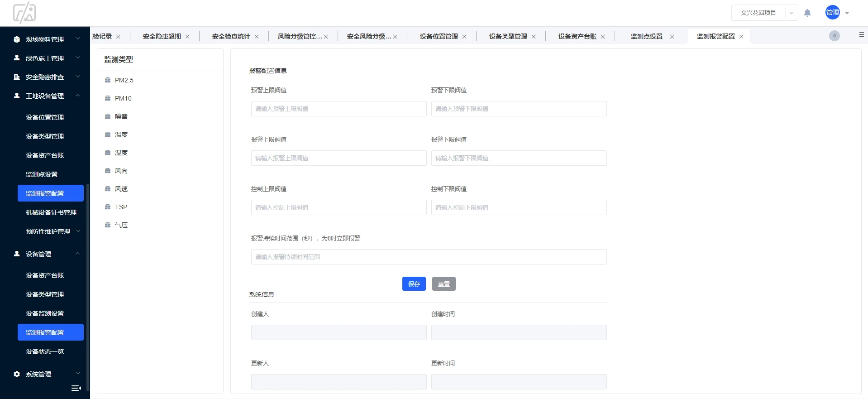Viewport: 868px width, 399px height.
Task: Click the 风速 type icon
Action: coord(108,189)
